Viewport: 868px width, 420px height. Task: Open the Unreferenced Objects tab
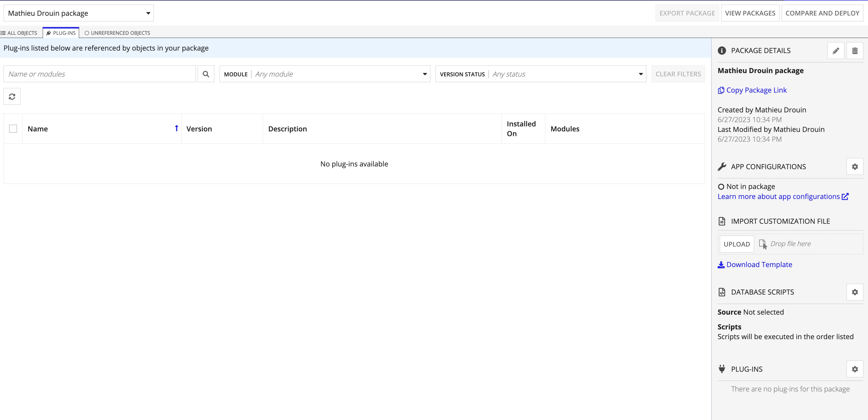pyautogui.click(x=117, y=33)
